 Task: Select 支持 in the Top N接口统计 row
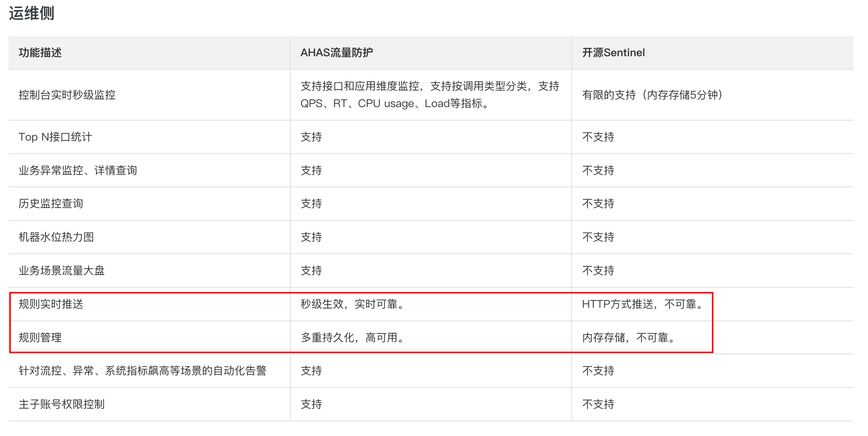coord(311,137)
